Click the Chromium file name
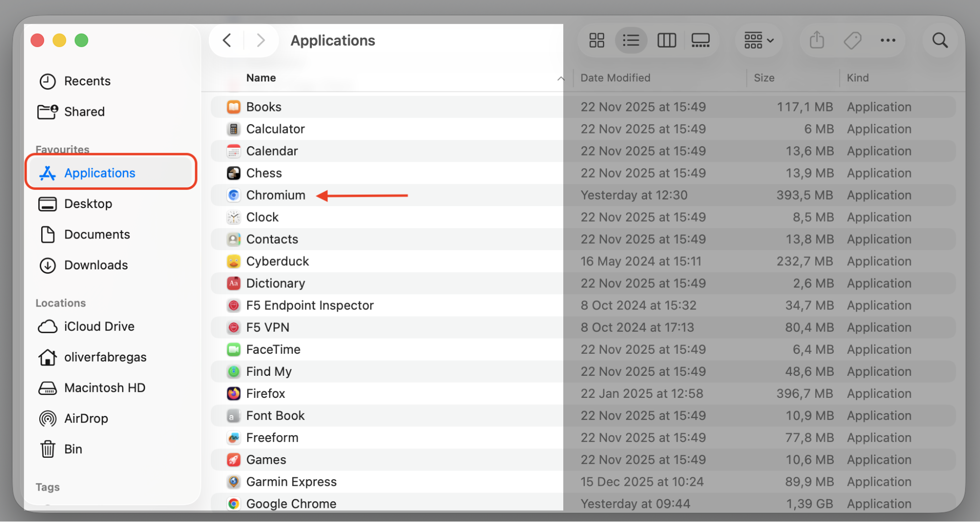This screenshot has width=980, height=522. [x=276, y=195]
